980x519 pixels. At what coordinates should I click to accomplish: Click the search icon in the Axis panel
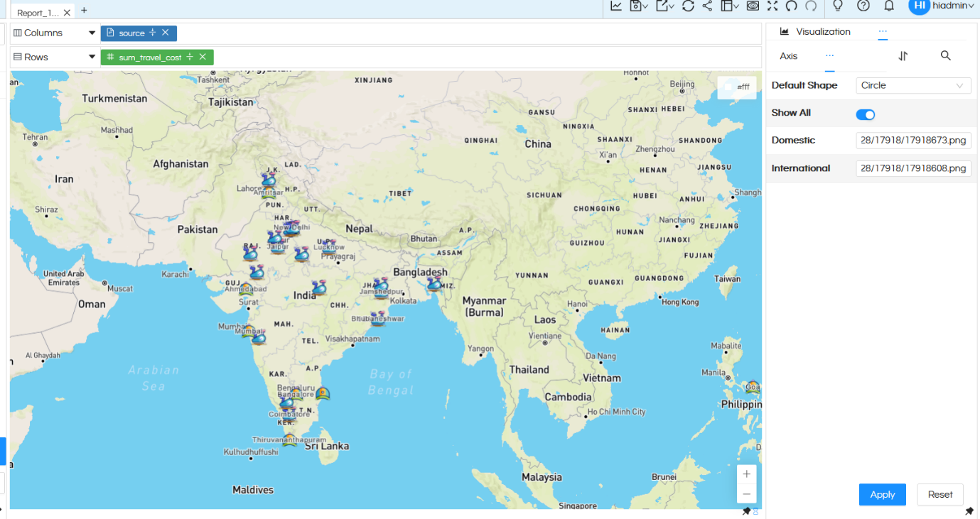point(945,55)
